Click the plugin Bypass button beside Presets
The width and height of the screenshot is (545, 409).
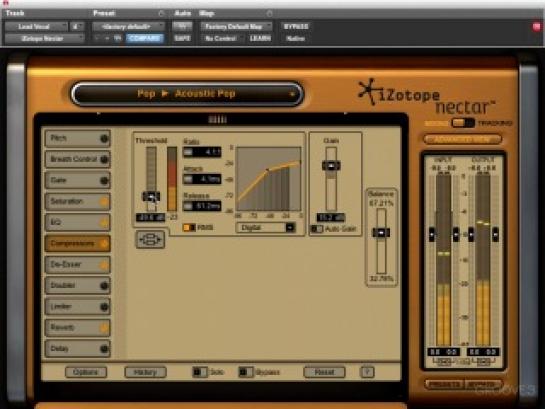tap(482, 385)
